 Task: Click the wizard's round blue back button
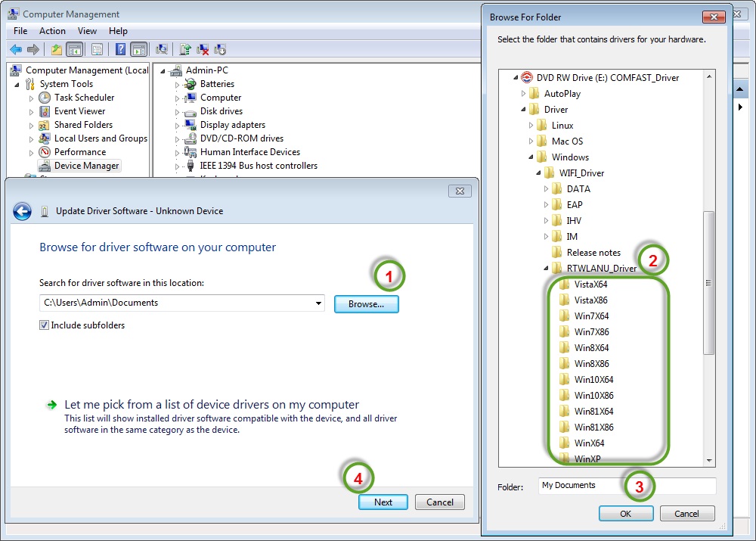(22, 211)
